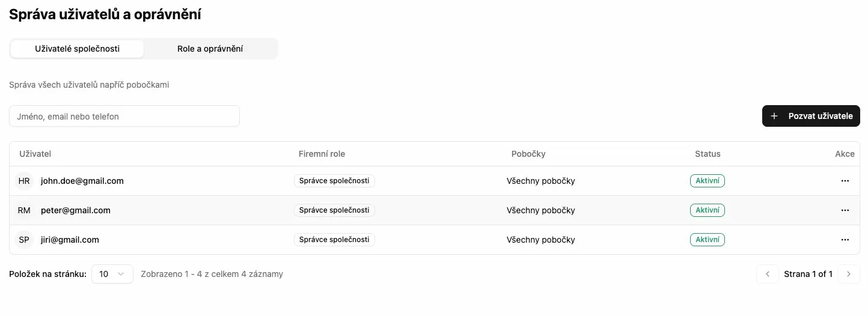Screen dimensions: 868x316
Task: Go to next page arrow
Action: [848, 274]
